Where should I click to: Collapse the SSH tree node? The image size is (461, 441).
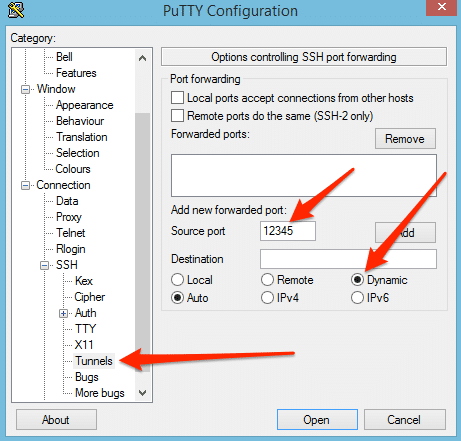click(44, 265)
